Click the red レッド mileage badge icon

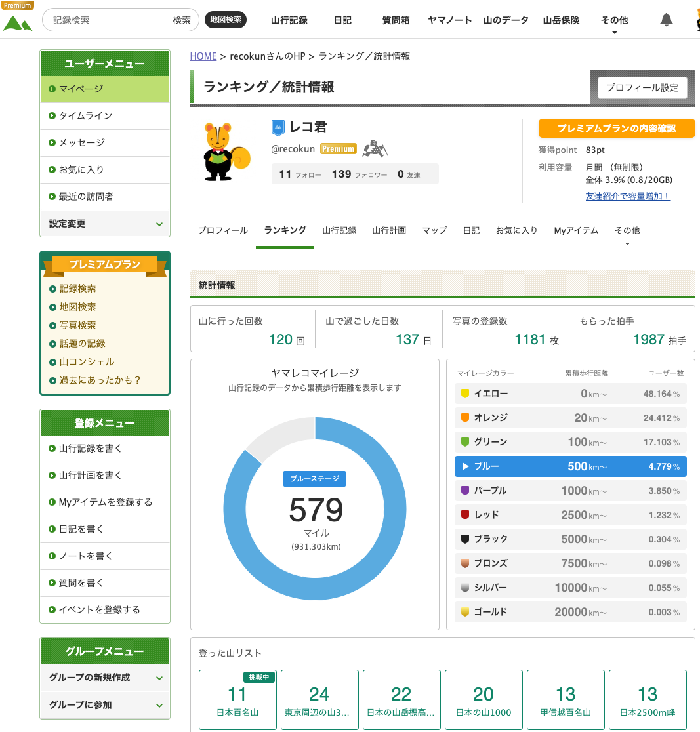pyautogui.click(x=465, y=514)
